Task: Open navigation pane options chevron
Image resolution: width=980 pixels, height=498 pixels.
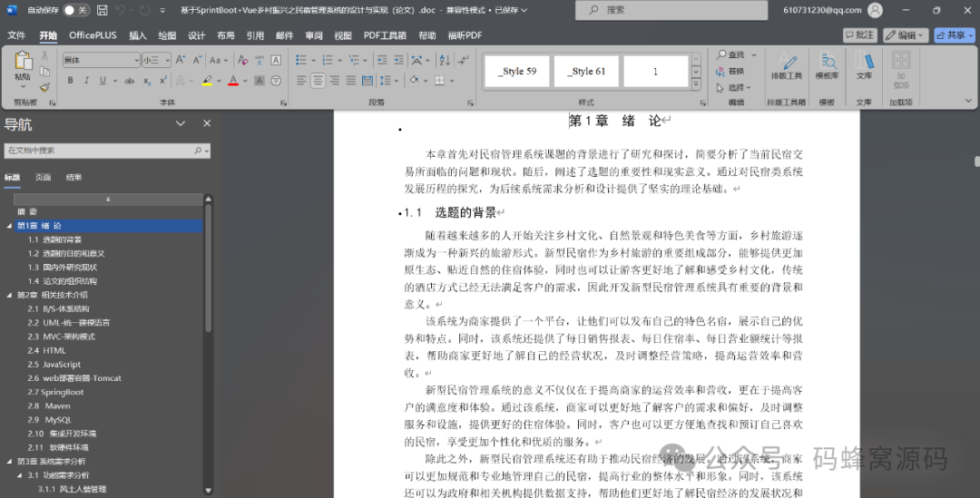Action: click(x=180, y=123)
